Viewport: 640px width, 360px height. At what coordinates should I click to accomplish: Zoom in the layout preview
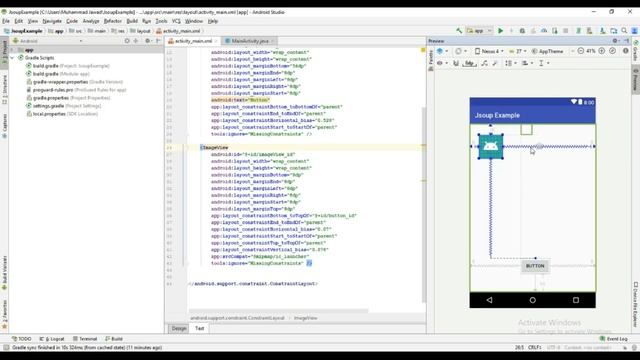click(x=602, y=51)
